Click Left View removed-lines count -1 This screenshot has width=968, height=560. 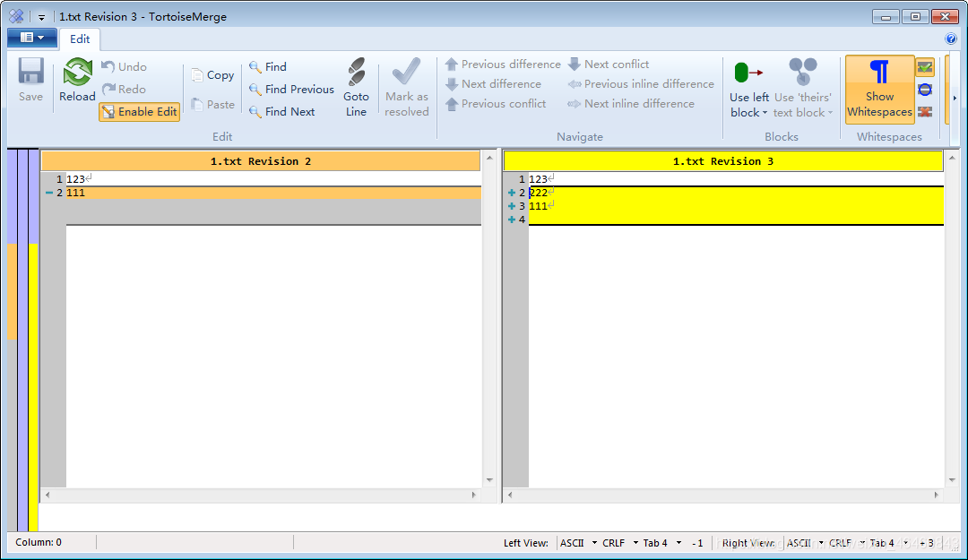coord(697,543)
